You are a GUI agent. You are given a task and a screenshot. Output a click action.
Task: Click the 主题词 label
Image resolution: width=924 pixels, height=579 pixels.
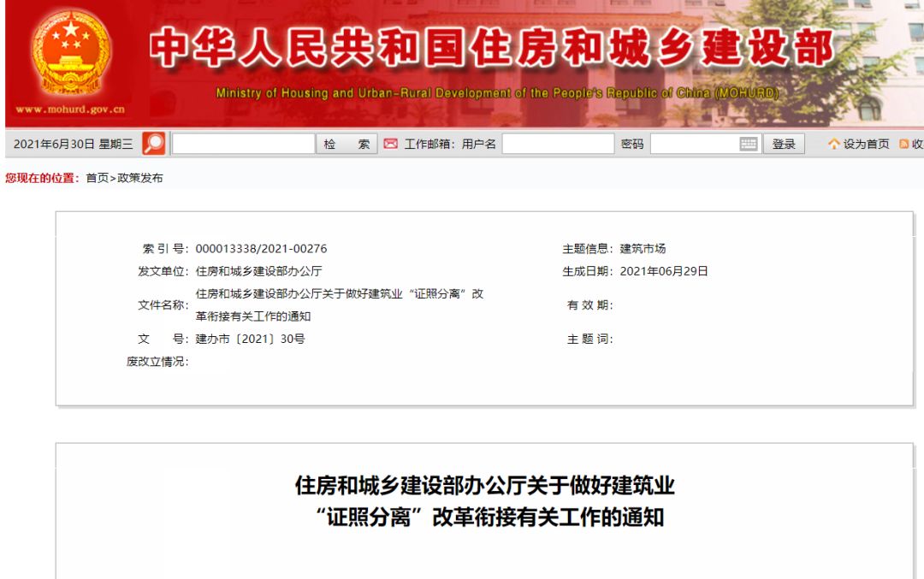coord(589,339)
